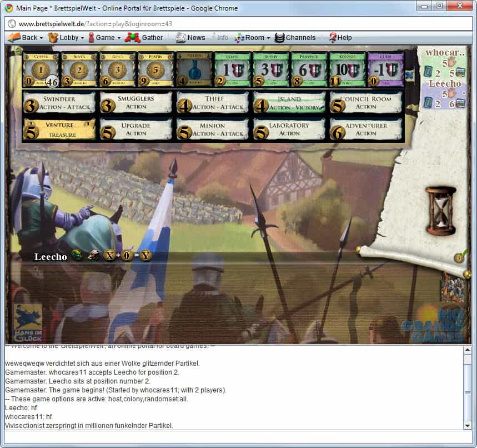The width and height of the screenshot is (477, 448).
Task: Click the greyed-out Info toolbar item
Action: [221, 37]
